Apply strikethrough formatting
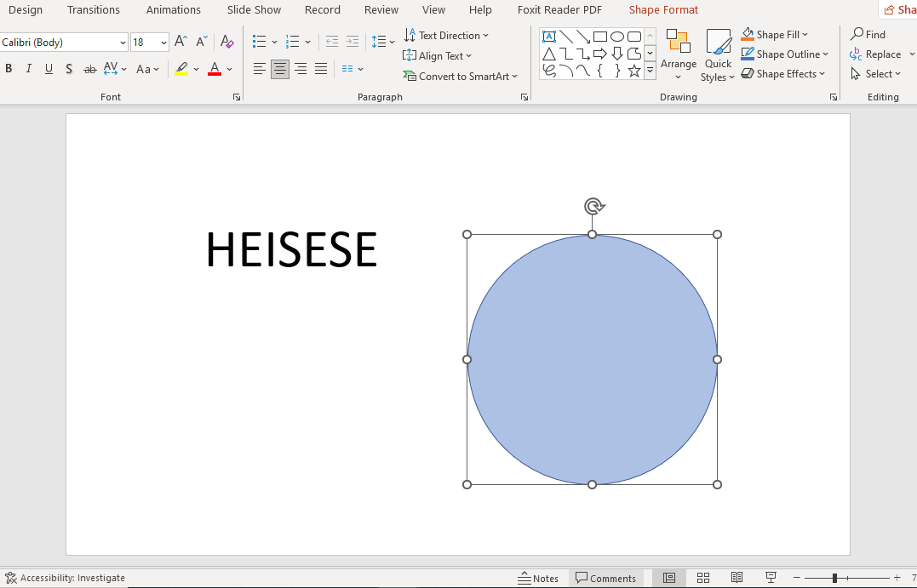Image resolution: width=917 pixels, height=588 pixels. point(89,68)
